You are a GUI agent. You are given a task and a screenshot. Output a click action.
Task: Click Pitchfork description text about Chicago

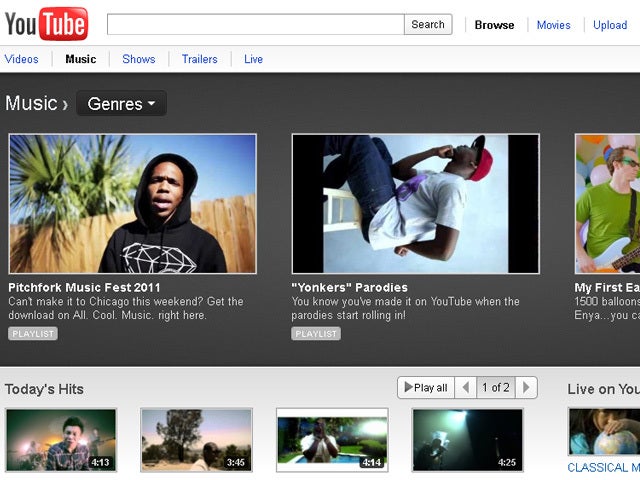pyautogui.click(x=126, y=308)
